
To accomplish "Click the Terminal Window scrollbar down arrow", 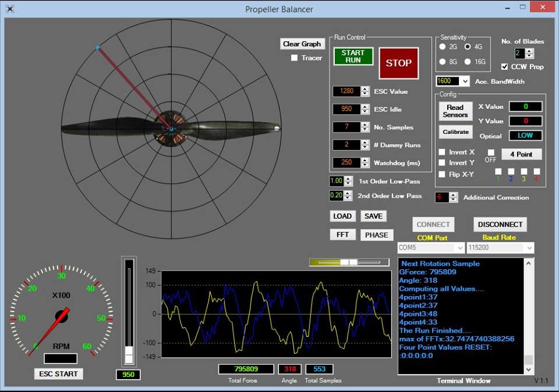I will coord(528,369).
